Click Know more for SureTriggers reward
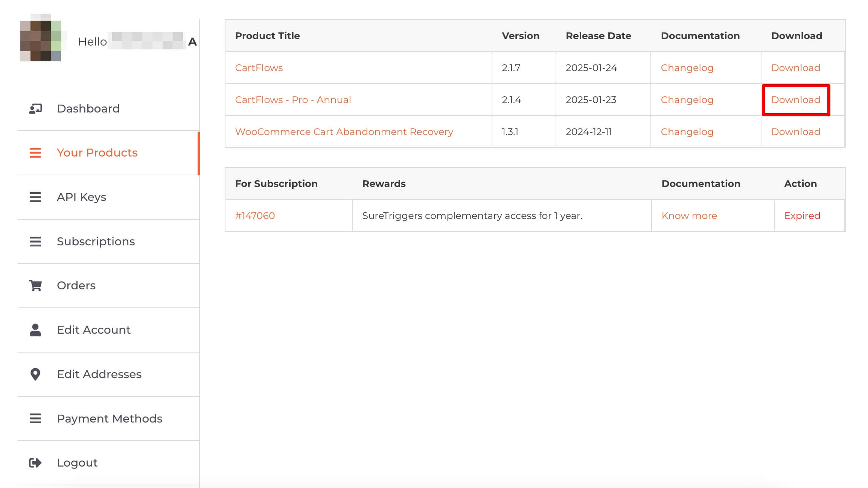Viewport: 868px width, 488px height. click(689, 216)
